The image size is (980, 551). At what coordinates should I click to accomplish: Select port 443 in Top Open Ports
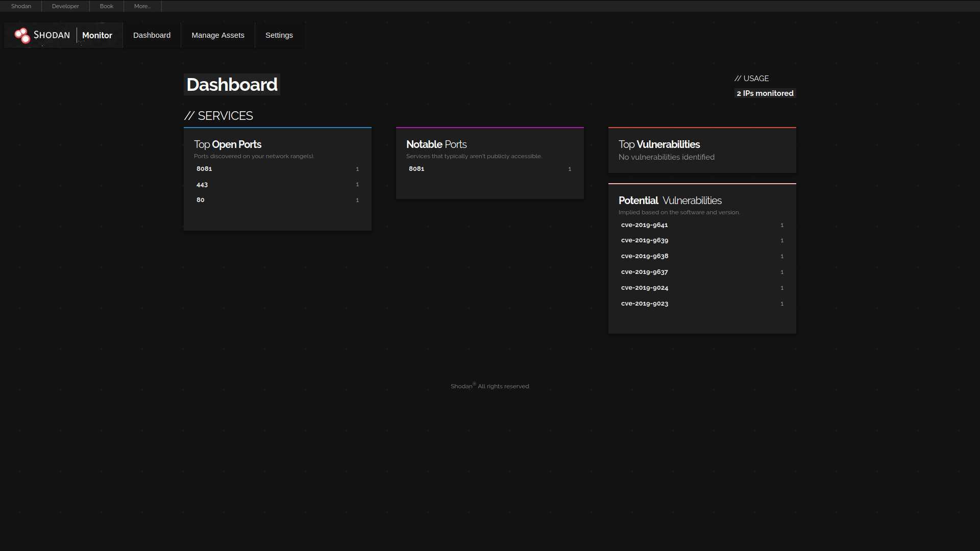point(202,185)
